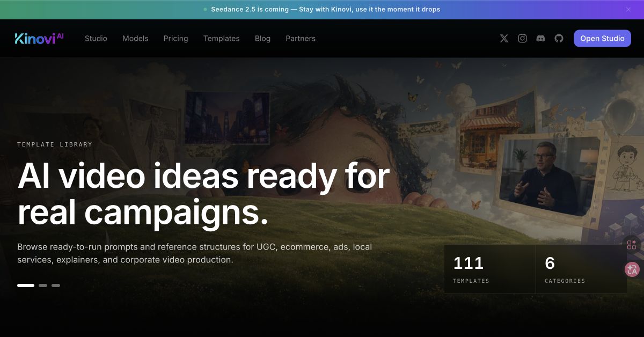Open the Partners nav link
The image size is (644, 337).
[301, 39]
